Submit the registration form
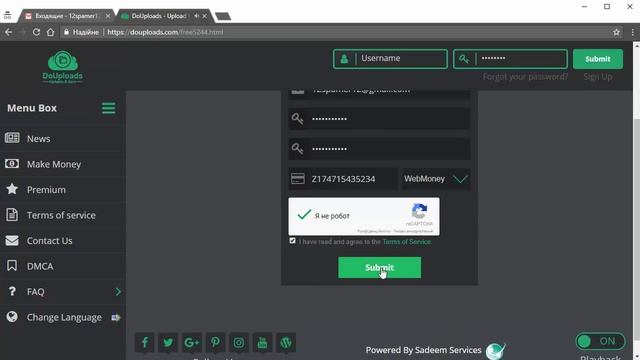Viewport: 640px width, 360px height. pos(379,267)
